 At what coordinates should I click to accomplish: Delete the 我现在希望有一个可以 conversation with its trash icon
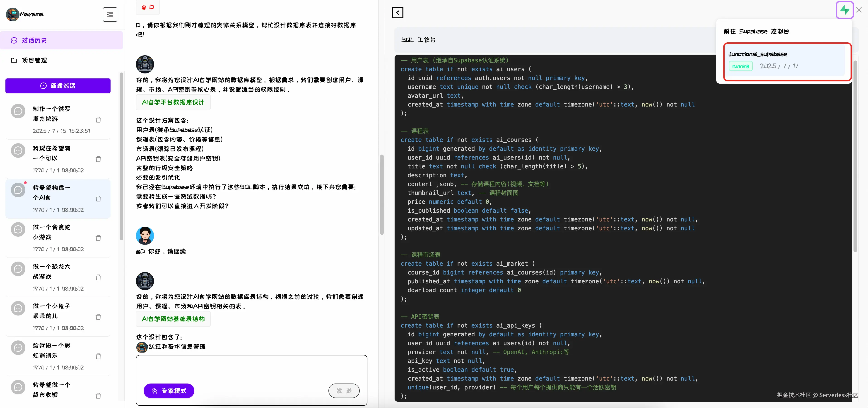pos(98,159)
